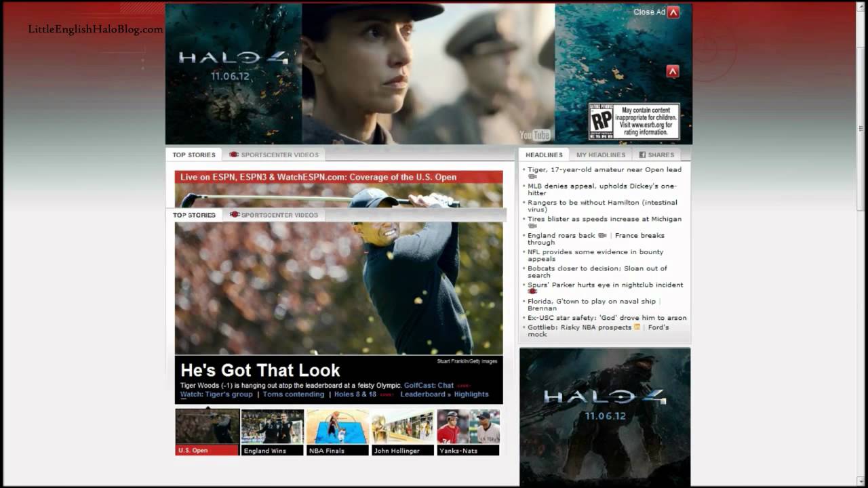The width and height of the screenshot is (868, 488).
Task: Click the Tiger Woods main story photo
Action: coord(338,288)
